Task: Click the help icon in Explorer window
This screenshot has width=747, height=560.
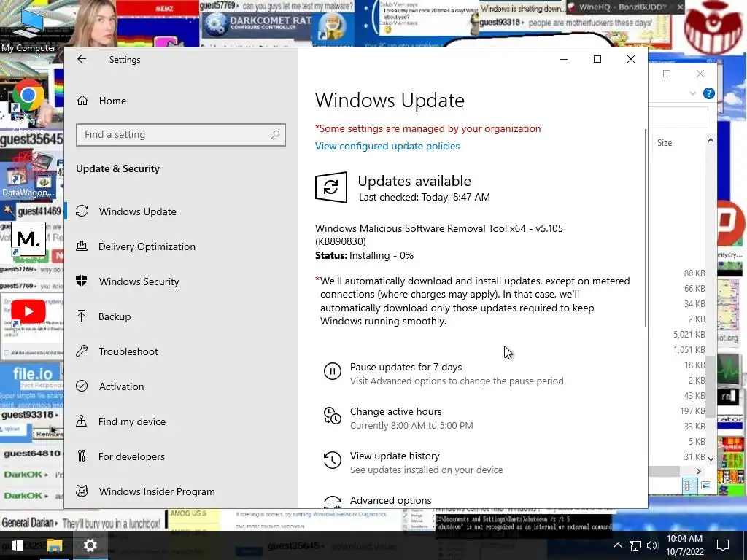Action: [x=709, y=93]
